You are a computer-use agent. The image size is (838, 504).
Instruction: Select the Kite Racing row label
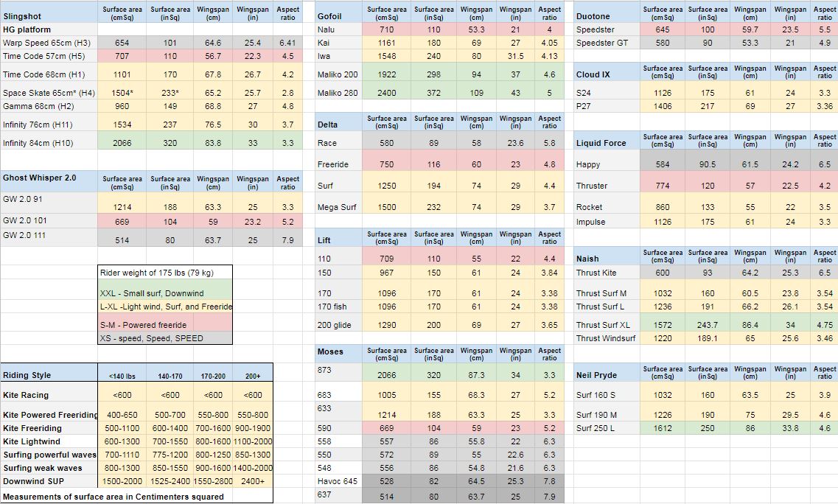49,392
